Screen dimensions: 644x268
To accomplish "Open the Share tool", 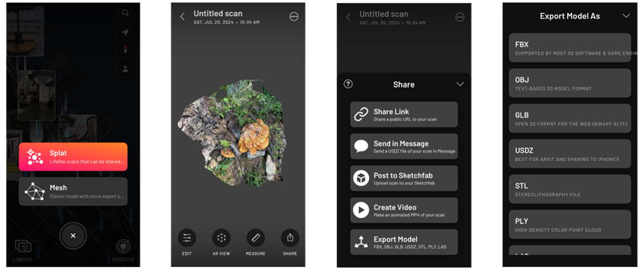I will pos(290,242).
